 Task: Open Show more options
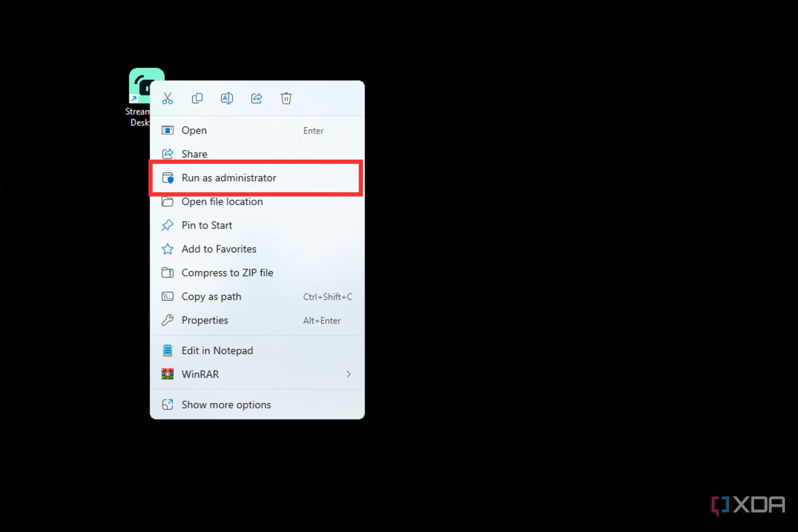coord(226,404)
